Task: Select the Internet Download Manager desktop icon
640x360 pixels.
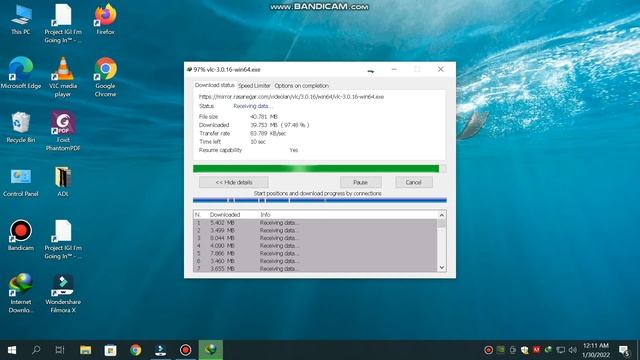Action: pos(21,293)
